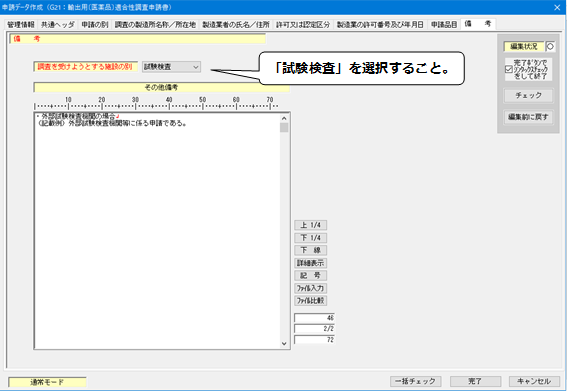Click the 一括チェック button
Screen dimensions: 567x392
(415, 381)
